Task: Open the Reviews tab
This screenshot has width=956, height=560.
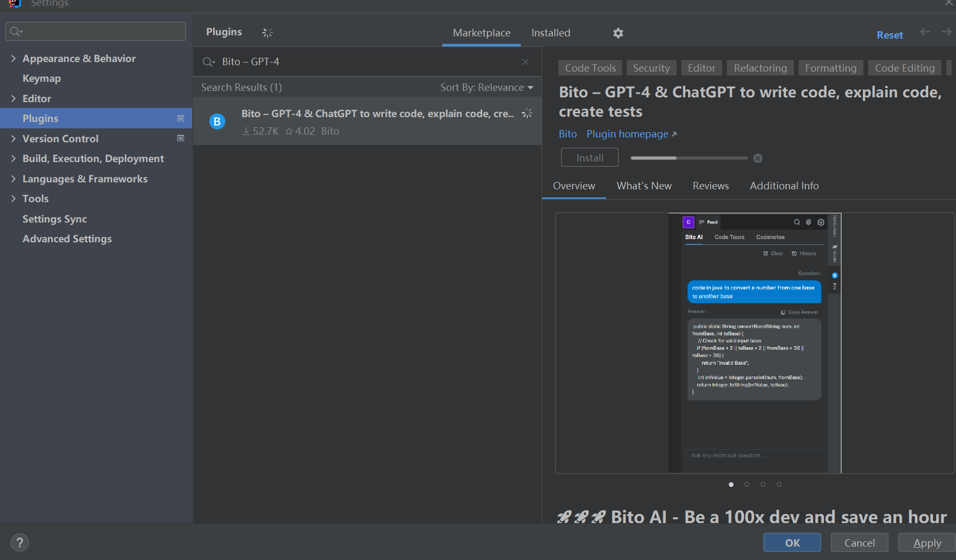Action: click(x=710, y=186)
